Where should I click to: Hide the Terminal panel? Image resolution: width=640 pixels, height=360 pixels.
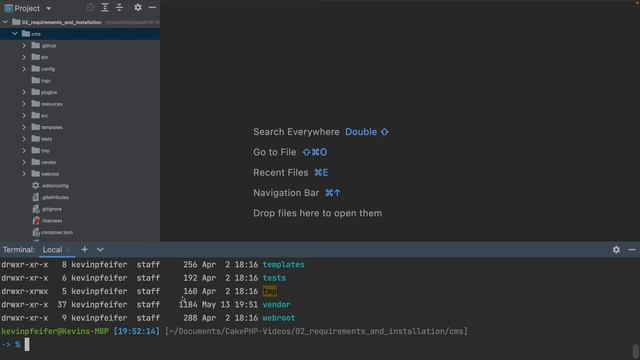pyautogui.click(x=632, y=249)
